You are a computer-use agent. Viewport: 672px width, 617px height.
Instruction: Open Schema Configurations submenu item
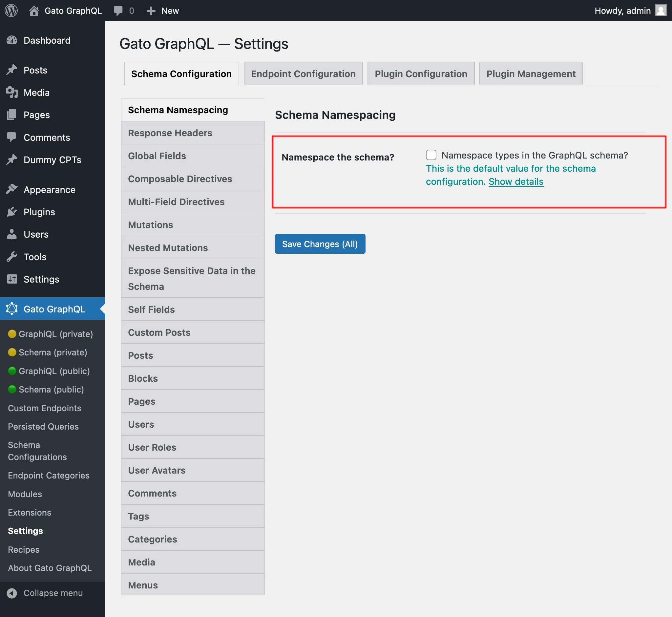[37, 451]
